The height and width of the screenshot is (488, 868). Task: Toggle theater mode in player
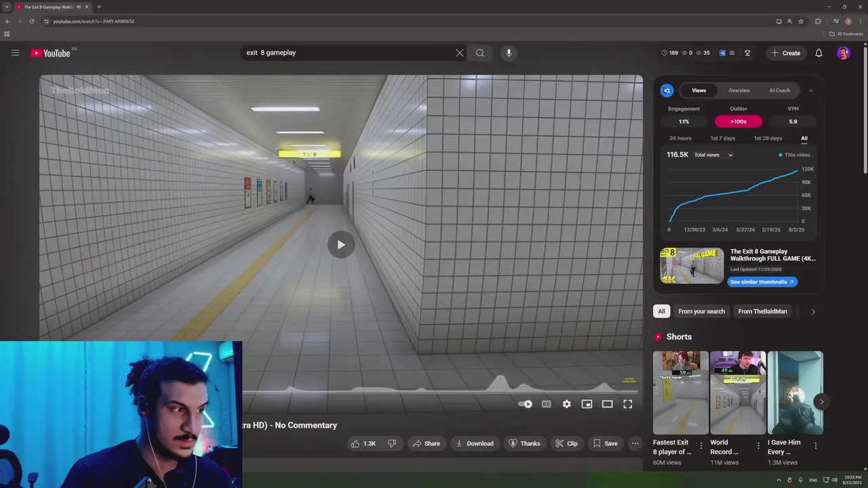pos(607,404)
